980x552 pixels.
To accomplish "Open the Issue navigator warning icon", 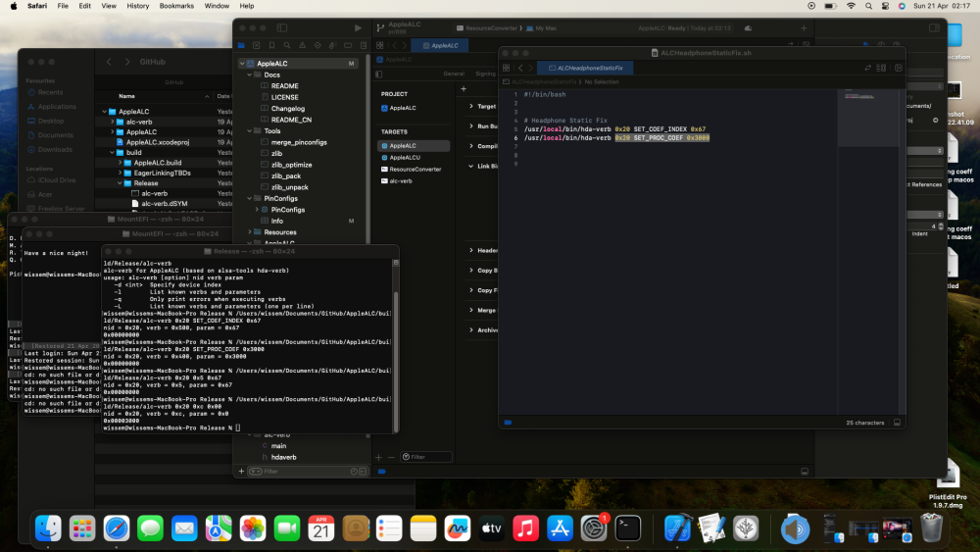I will [x=303, y=45].
